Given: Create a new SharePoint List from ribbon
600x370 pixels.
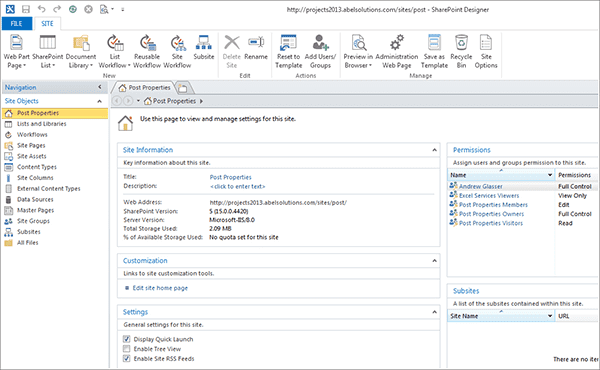Looking at the screenshot, I should click(47, 52).
